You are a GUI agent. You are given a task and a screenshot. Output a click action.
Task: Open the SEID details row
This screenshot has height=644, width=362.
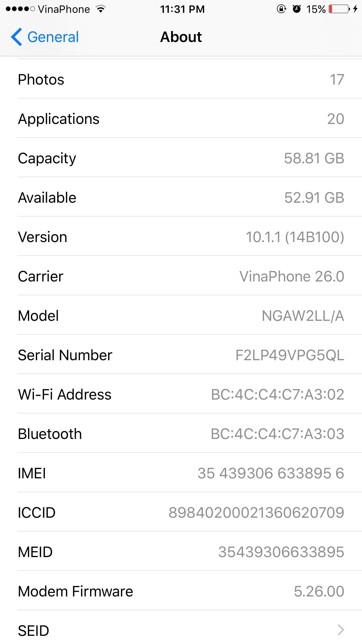181,630
